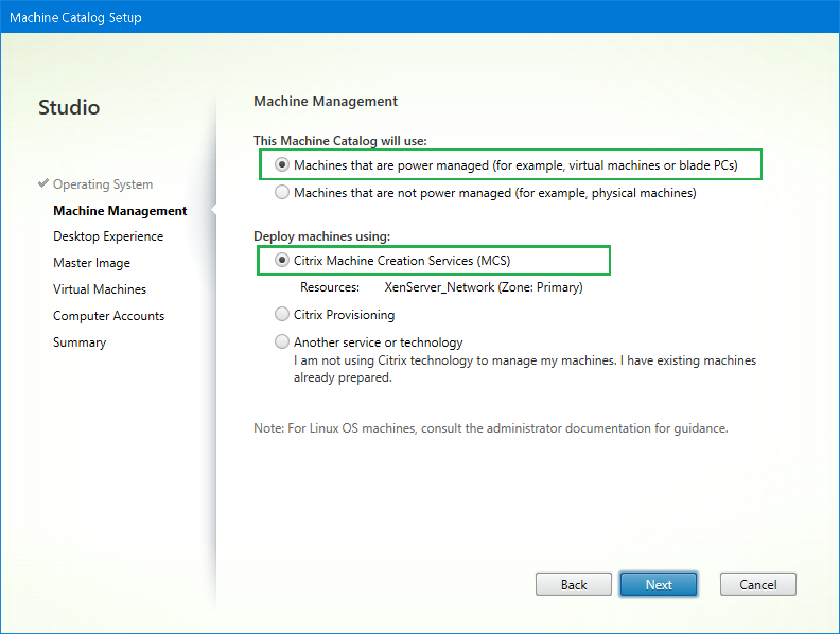Choose machines that are not power managed
This screenshot has width=840, height=634.
tap(282, 192)
